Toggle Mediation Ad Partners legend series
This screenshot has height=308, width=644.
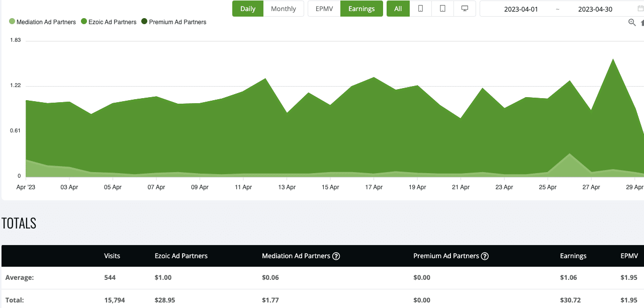(43, 22)
